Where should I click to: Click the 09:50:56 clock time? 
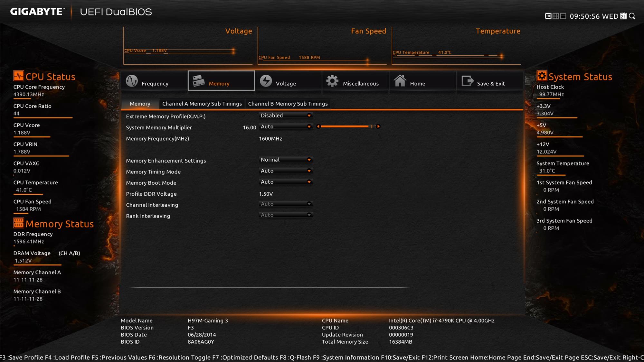585,16
